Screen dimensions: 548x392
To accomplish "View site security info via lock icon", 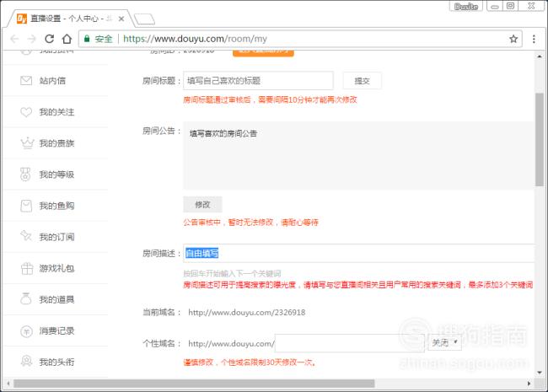I will tap(87, 39).
